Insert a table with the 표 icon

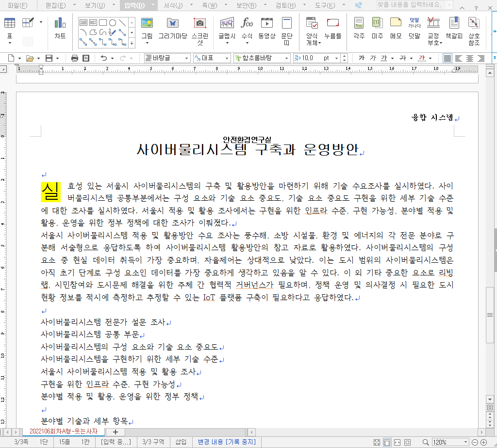[10, 23]
